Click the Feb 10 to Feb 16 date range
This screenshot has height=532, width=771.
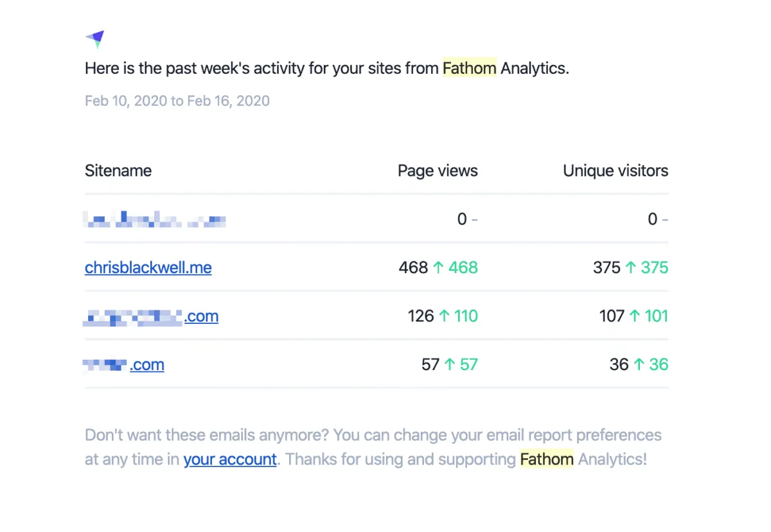(177, 101)
